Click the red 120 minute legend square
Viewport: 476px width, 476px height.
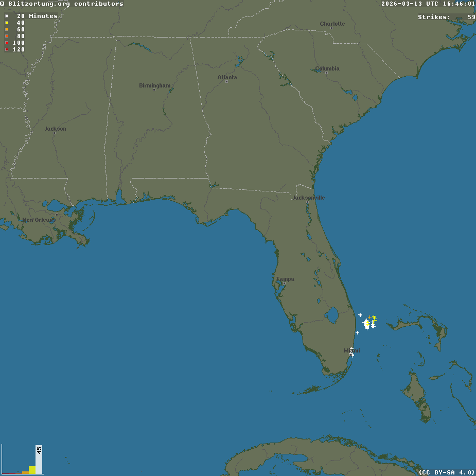tap(7, 49)
